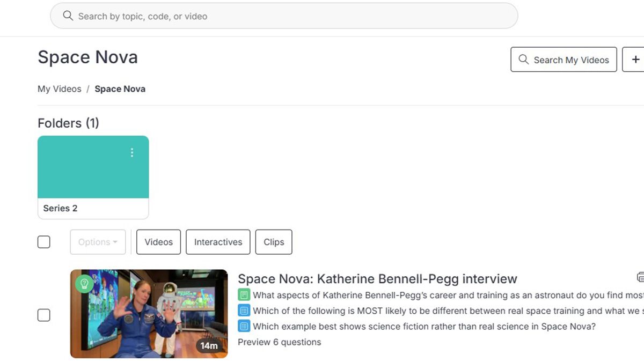Screen dimensions: 644x362
Task: Click the blue icon beside 'Which of the following is MOST'
Action: coord(244,311)
